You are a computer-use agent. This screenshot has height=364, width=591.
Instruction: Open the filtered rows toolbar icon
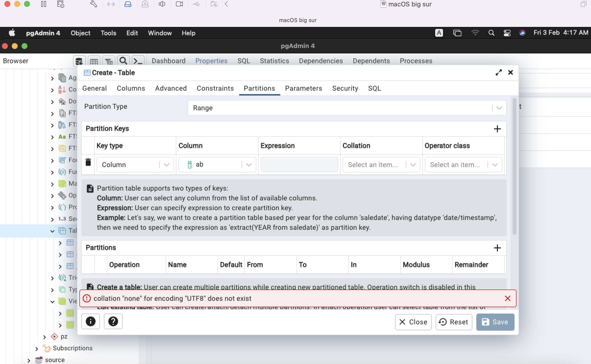pyautogui.click(x=109, y=61)
